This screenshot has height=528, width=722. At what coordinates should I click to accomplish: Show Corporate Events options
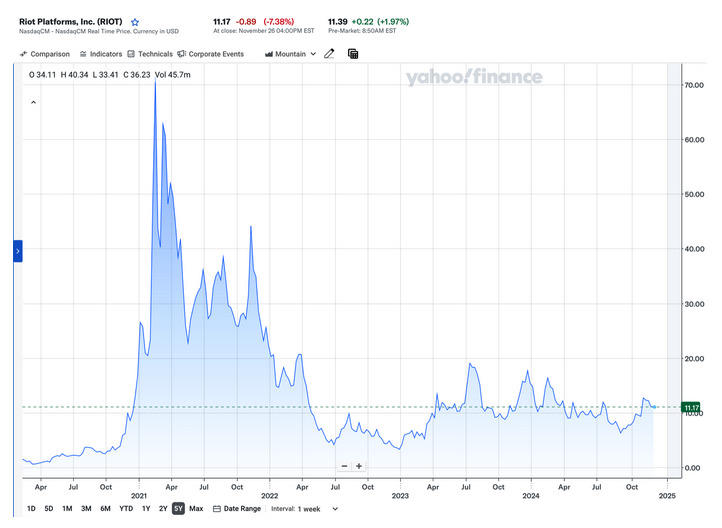click(x=210, y=54)
